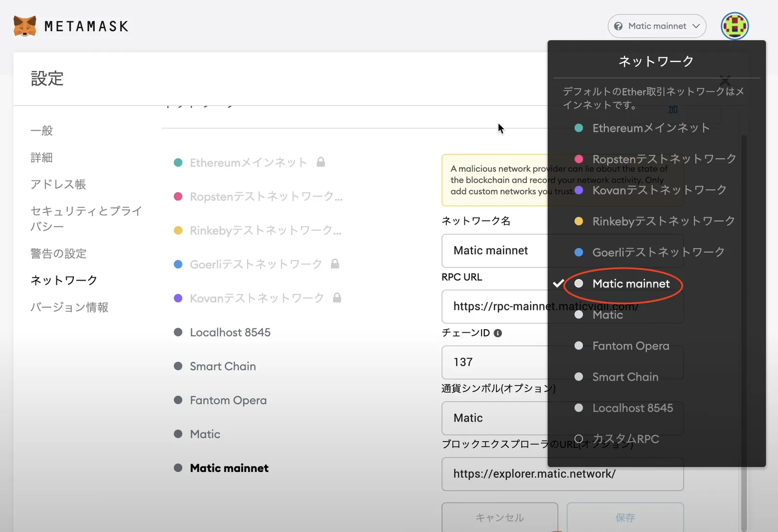Open バージョン情報 section
This screenshot has width=778, height=532.
pyautogui.click(x=70, y=307)
